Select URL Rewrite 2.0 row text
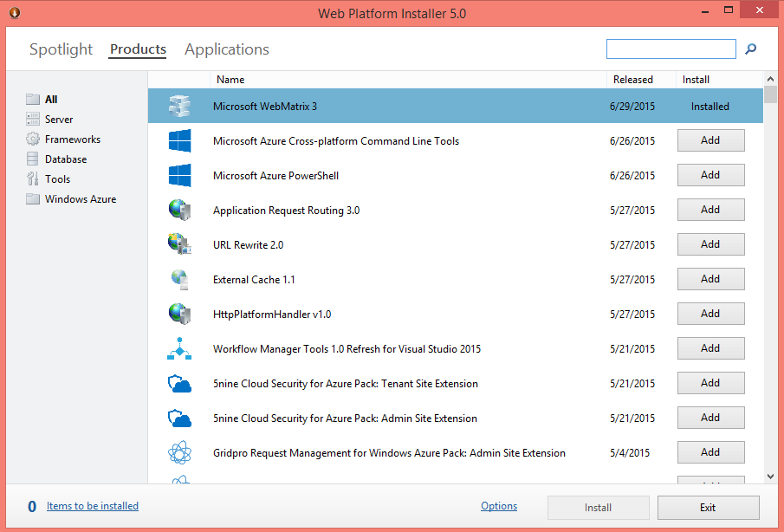Viewport: 784px width, 532px height. [x=248, y=245]
